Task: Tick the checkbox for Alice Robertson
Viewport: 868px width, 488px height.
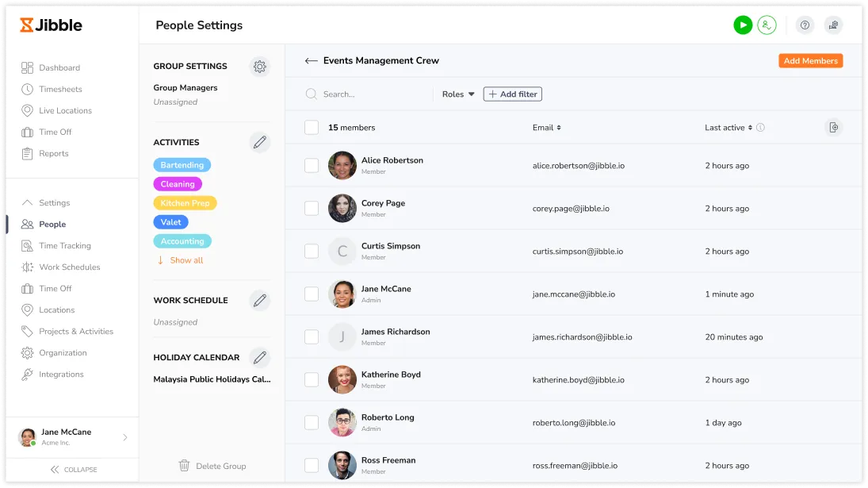Action: 312,166
